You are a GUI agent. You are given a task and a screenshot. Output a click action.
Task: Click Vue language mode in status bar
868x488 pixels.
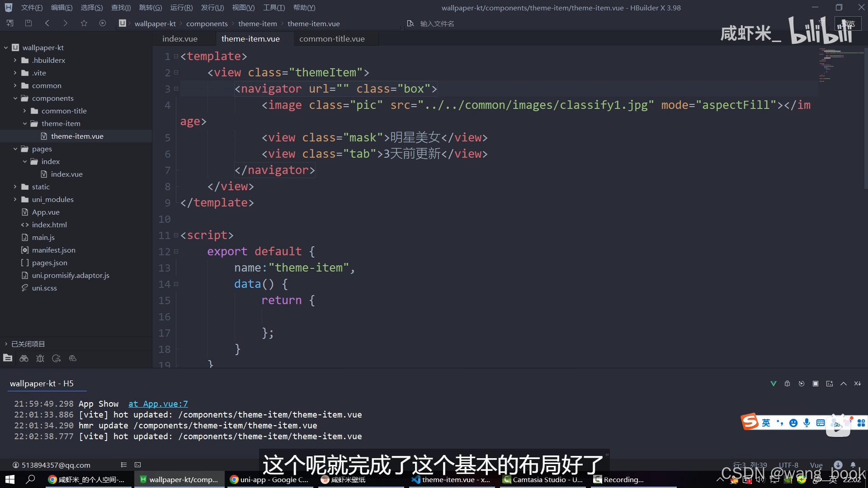pyautogui.click(x=816, y=465)
